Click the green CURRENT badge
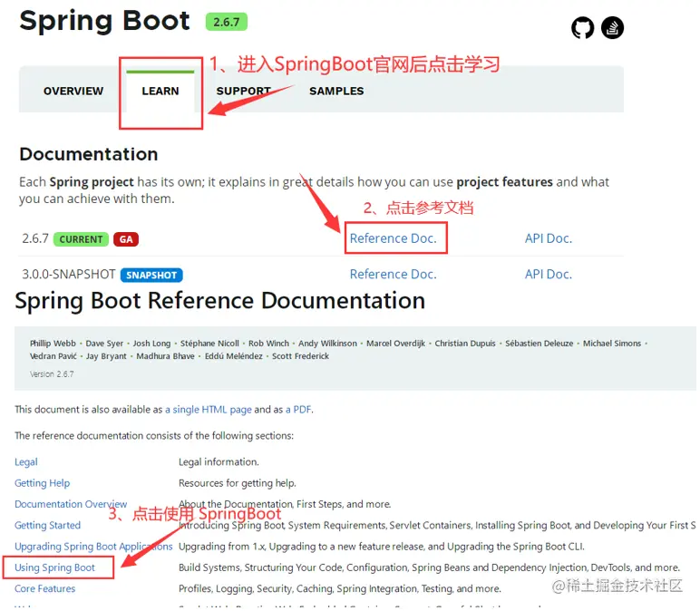 (81, 239)
